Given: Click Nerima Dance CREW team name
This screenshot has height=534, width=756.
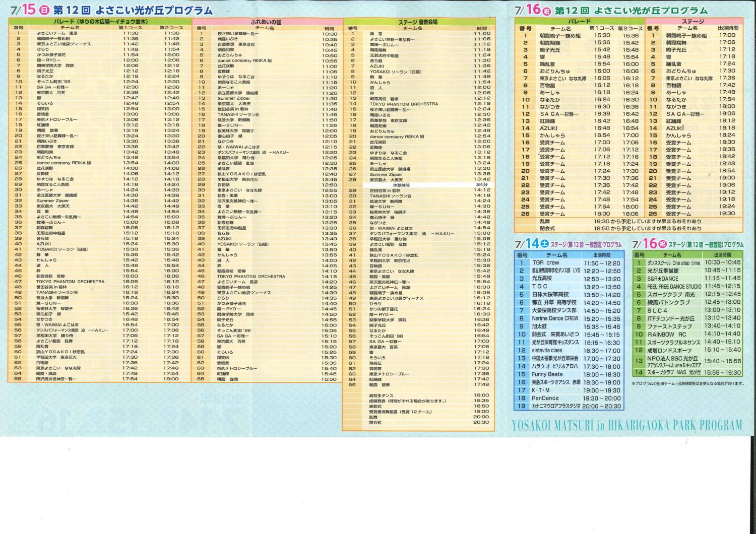Looking at the screenshot, I should point(555,318).
